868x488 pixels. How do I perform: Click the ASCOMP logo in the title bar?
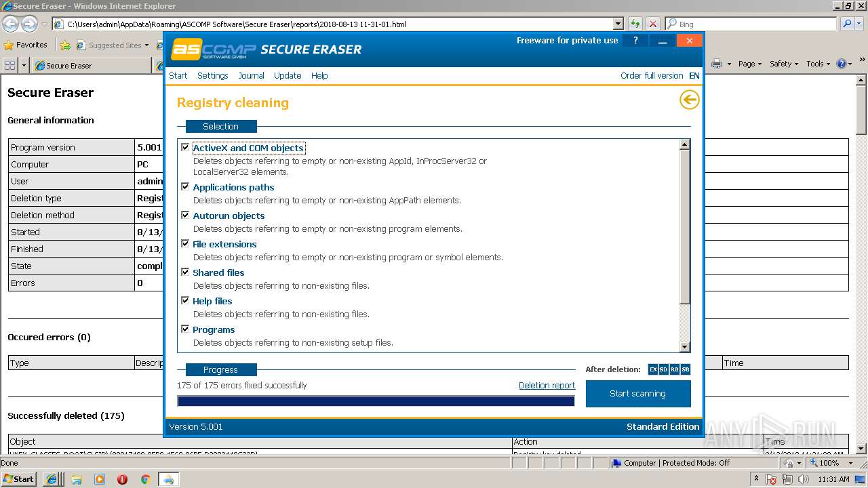pyautogui.click(x=213, y=49)
